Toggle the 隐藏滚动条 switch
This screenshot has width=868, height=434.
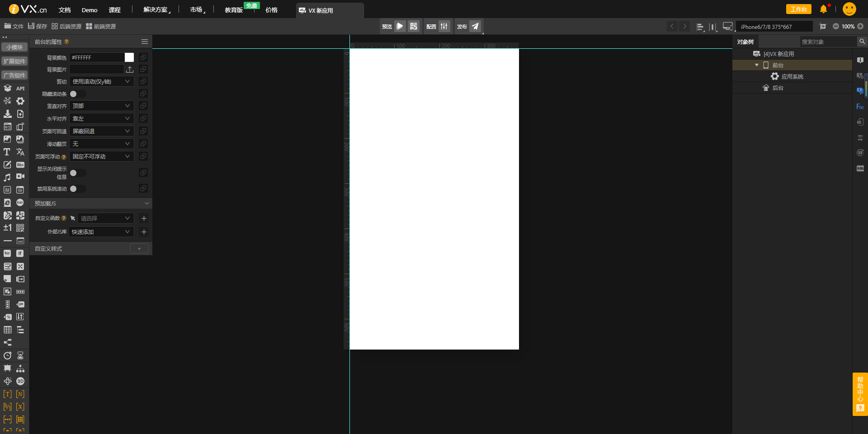[x=77, y=94]
